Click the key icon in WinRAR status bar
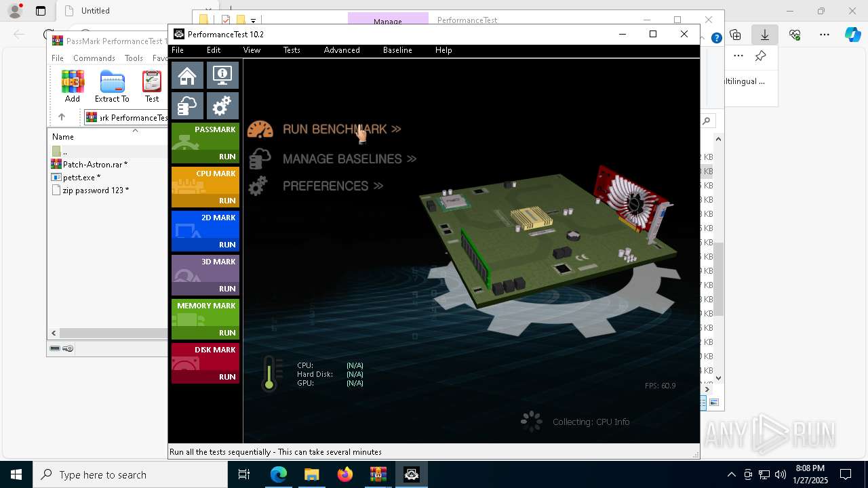This screenshot has height=488, width=868. 68,348
